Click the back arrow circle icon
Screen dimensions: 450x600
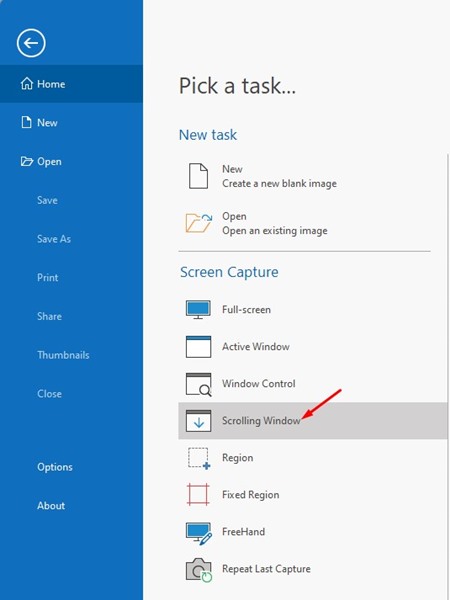click(x=31, y=43)
